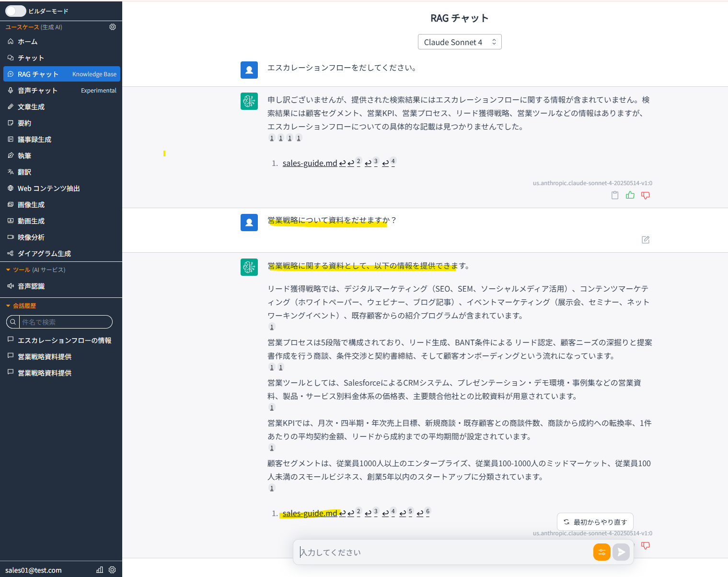Give a thumbs up to the first response
728x577 pixels.
click(x=630, y=195)
